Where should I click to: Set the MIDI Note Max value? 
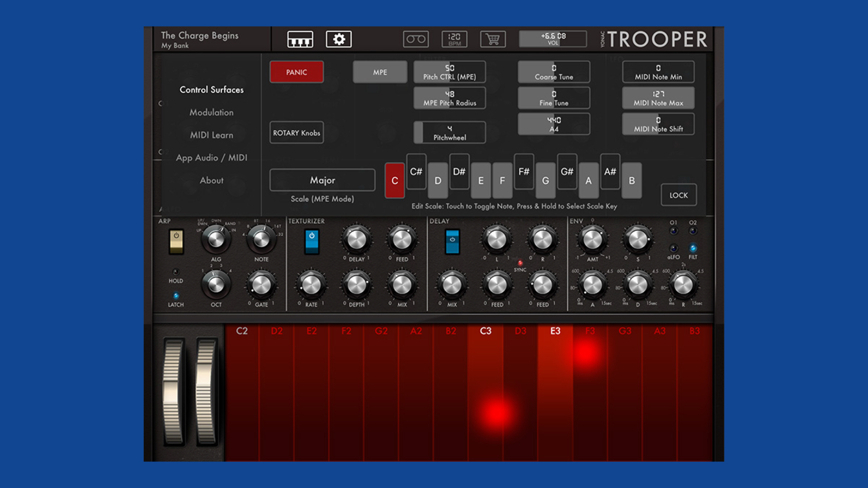658,98
